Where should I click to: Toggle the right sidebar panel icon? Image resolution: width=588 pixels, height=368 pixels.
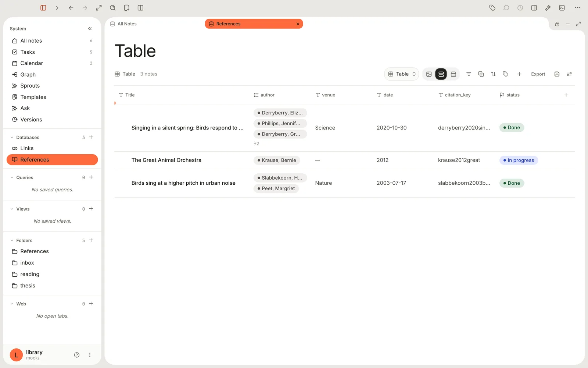coord(534,8)
